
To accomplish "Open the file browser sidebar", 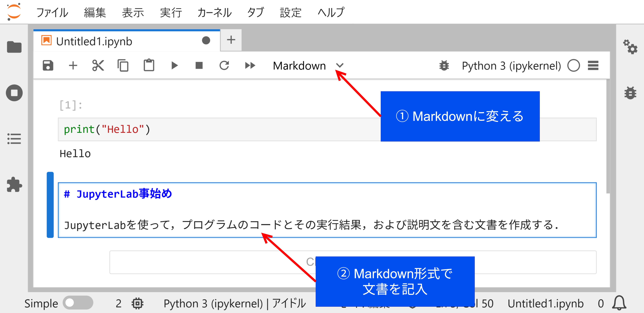I will click(x=14, y=47).
